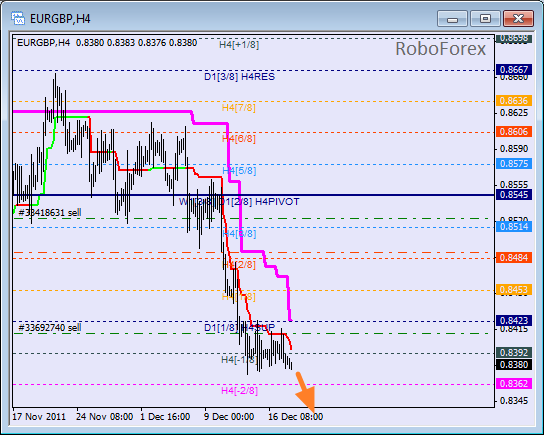Select the #33418631 sell order label
The width and height of the screenshot is (544, 435).
coord(50,212)
